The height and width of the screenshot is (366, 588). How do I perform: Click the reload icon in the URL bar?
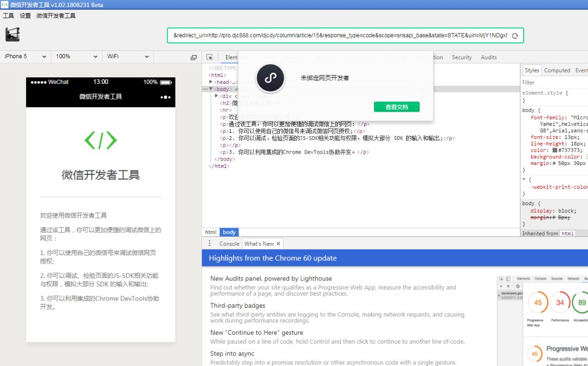click(515, 35)
